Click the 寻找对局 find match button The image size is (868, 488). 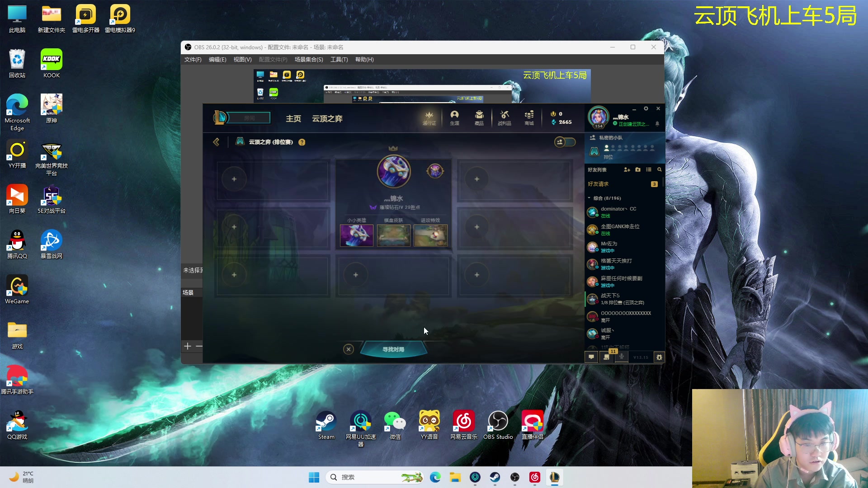(x=393, y=349)
